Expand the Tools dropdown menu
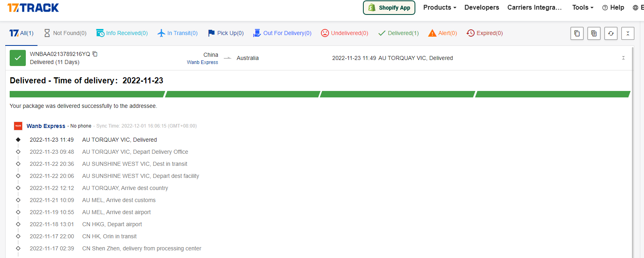This screenshot has height=258, width=644. click(x=583, y=8)
